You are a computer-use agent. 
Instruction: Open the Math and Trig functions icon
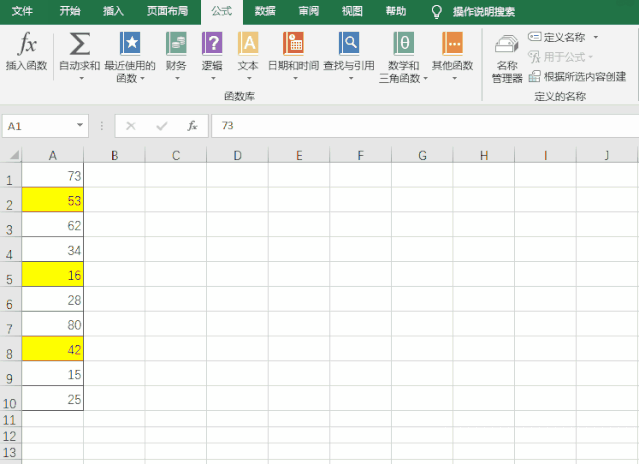pyautogui.click(x=403, y=44)
